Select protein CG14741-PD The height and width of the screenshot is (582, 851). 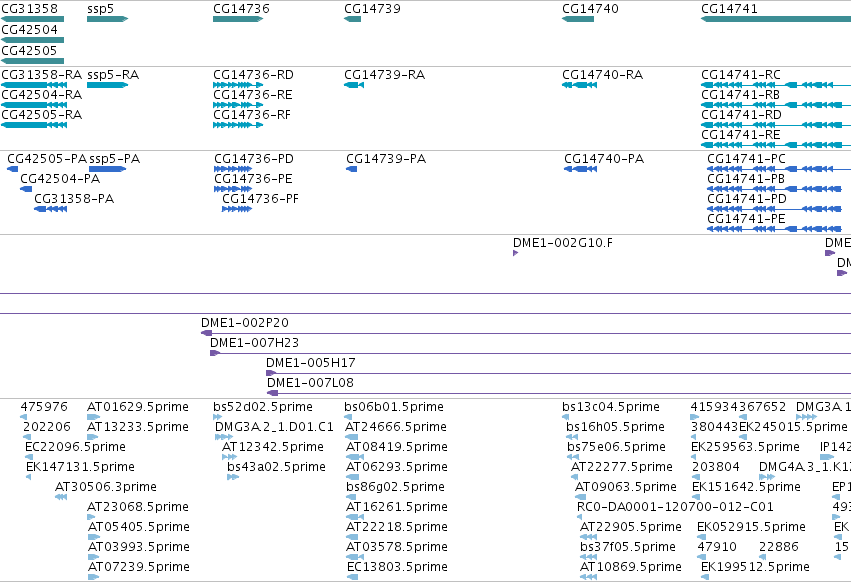tap(774, 209)
